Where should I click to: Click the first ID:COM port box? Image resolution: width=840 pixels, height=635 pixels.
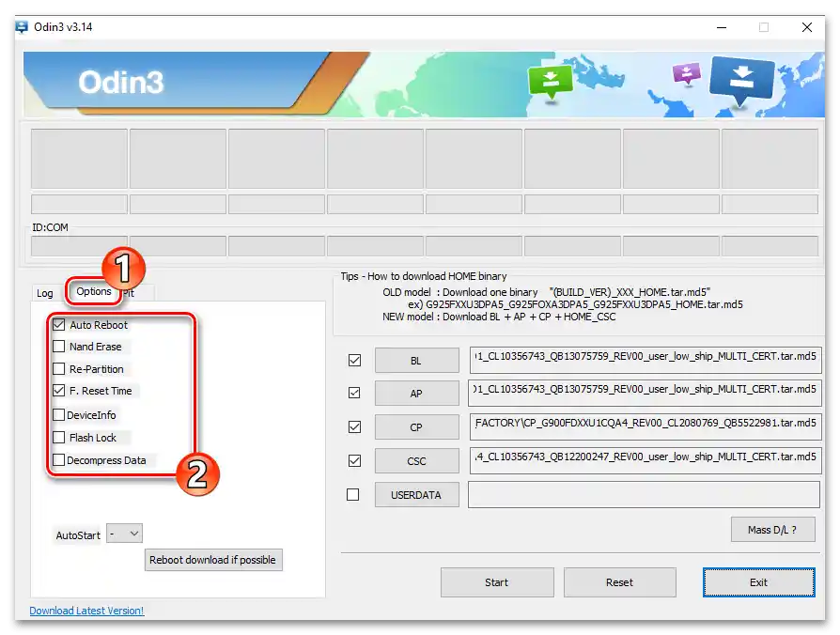click(x=79, y=246)
